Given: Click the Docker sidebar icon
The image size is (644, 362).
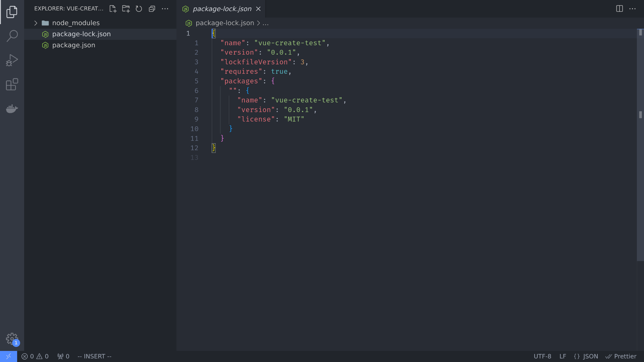Looking at the screenshot, I should coord(12,109).
